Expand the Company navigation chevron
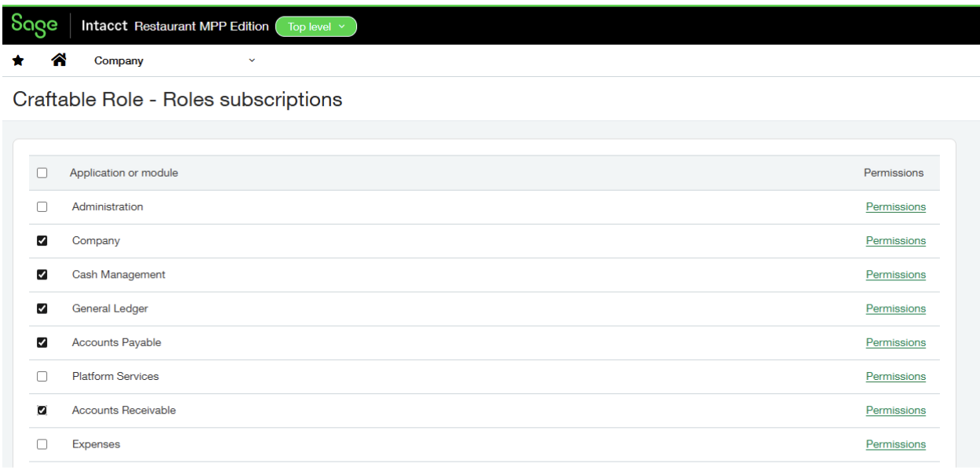The image size is (980, 471). click(x=250, y=60)
